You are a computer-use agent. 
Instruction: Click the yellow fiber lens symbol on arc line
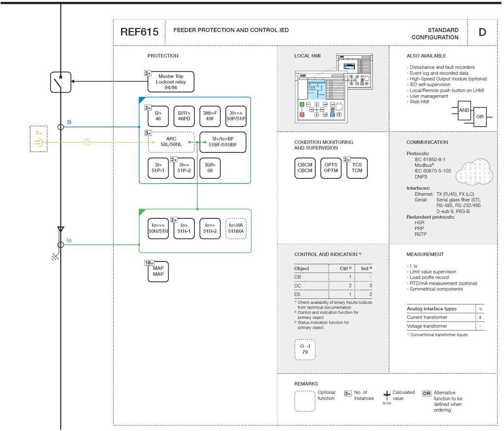87,142
